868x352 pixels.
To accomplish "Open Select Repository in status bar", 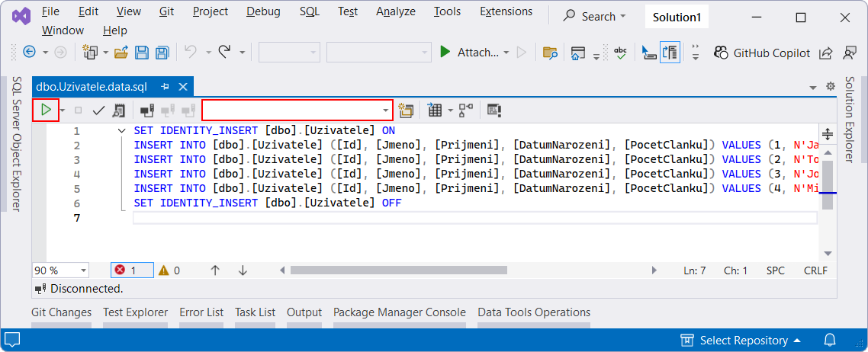I will 741,340.
